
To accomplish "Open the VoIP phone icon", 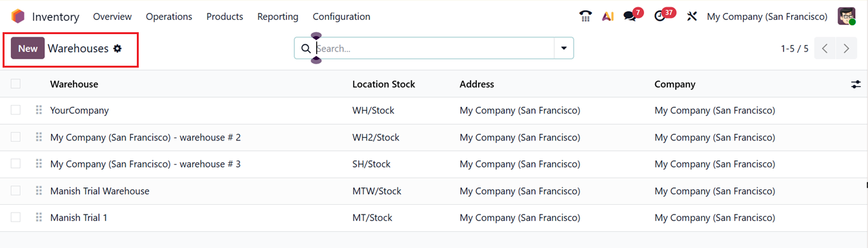I will coord(585,17).
